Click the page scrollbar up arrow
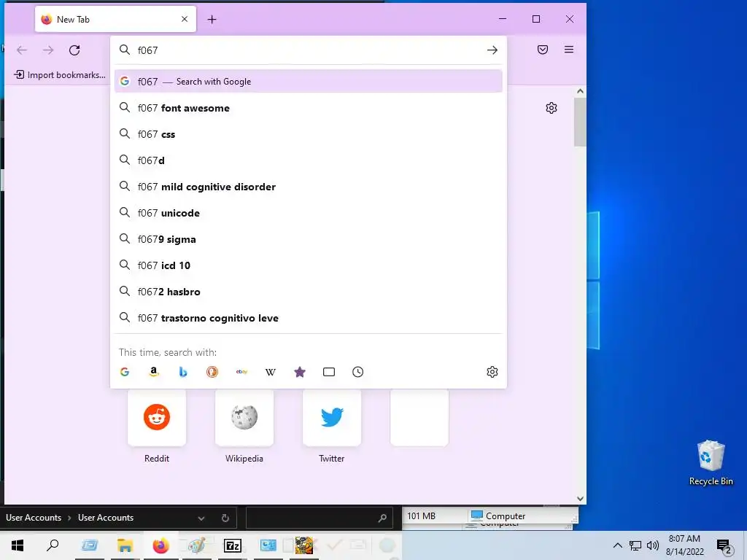 [x=580, y=91]
